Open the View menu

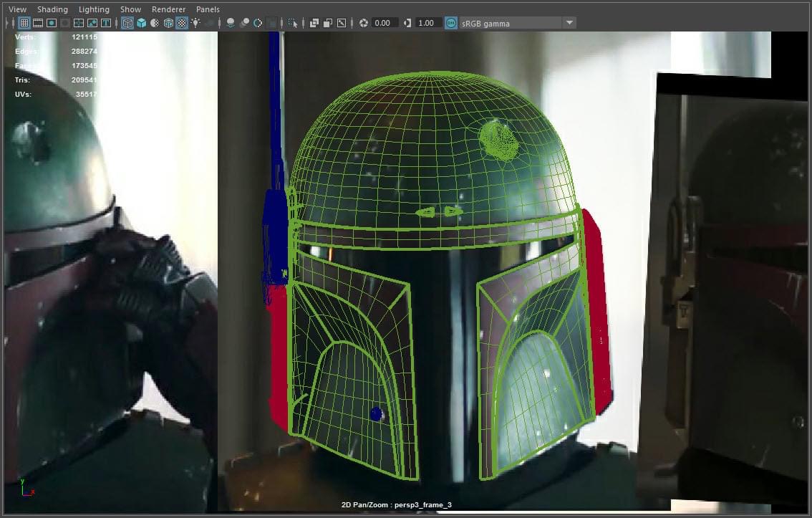(x=17, y=9)
